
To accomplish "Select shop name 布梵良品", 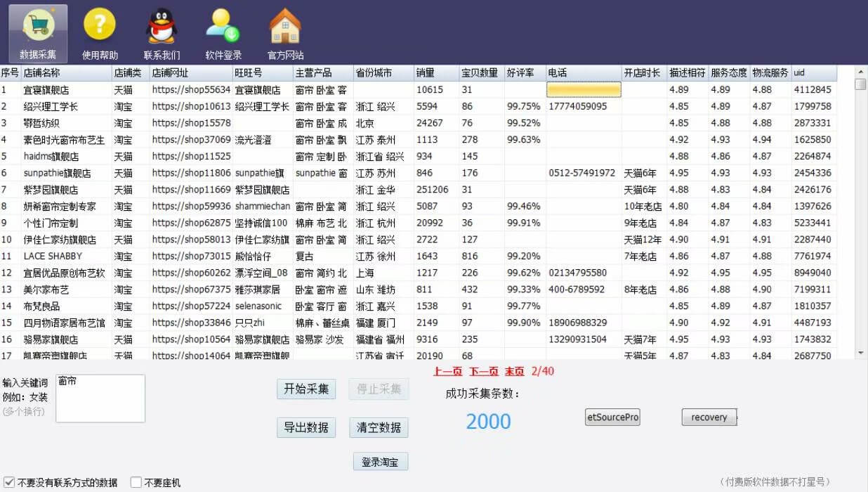I will coord(41,306).
